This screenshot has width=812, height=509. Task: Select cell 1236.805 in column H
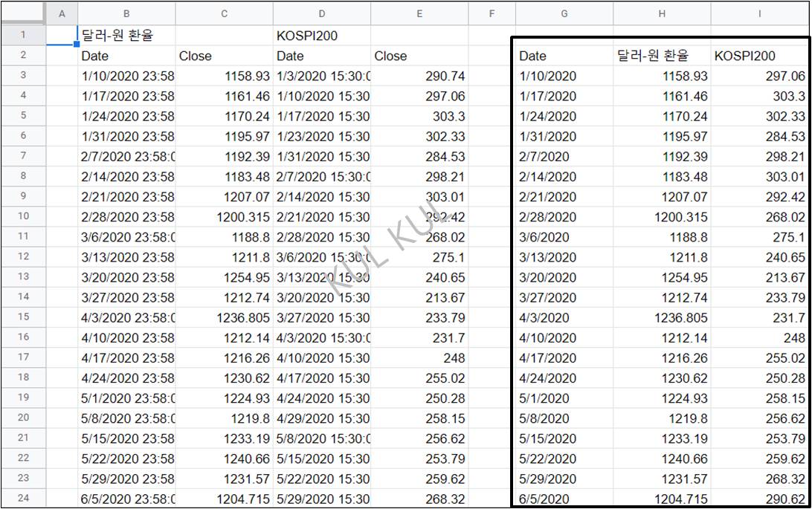[662, 318]
